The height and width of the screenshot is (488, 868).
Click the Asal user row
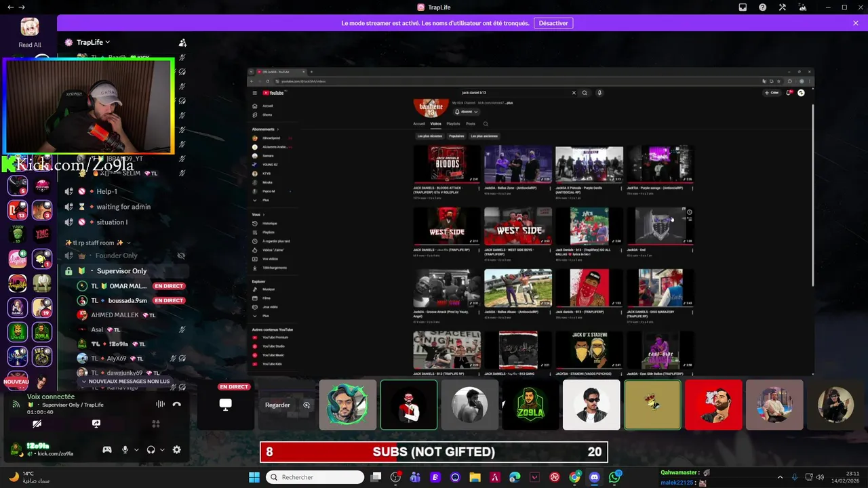pos(129,329)
